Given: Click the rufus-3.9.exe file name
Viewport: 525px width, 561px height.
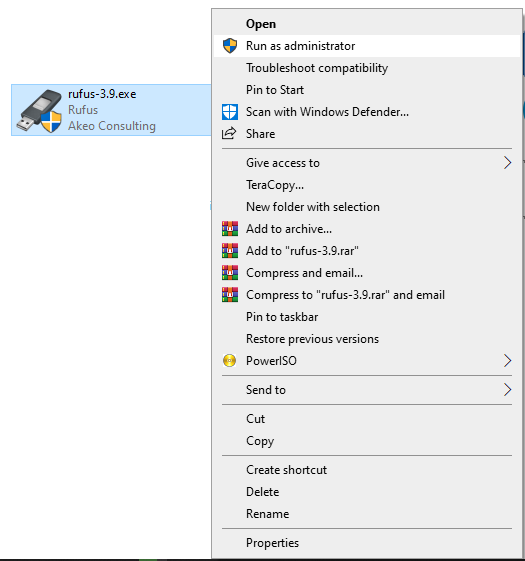Looking at the screenshot, I should click(x=102, y=94).
